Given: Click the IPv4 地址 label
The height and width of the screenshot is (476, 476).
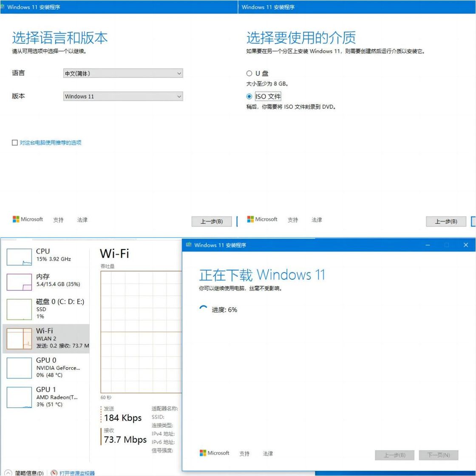Looking at the screenshot, I should click(163, 434).
